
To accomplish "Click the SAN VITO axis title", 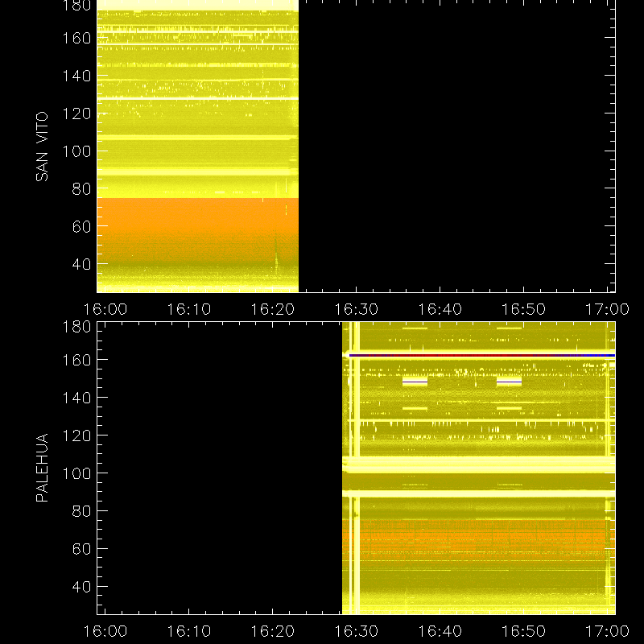I will point(42,147).
